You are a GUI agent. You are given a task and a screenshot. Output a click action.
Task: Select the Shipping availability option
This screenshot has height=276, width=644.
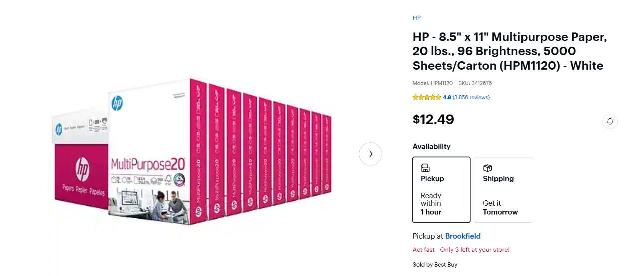[503, 190]
